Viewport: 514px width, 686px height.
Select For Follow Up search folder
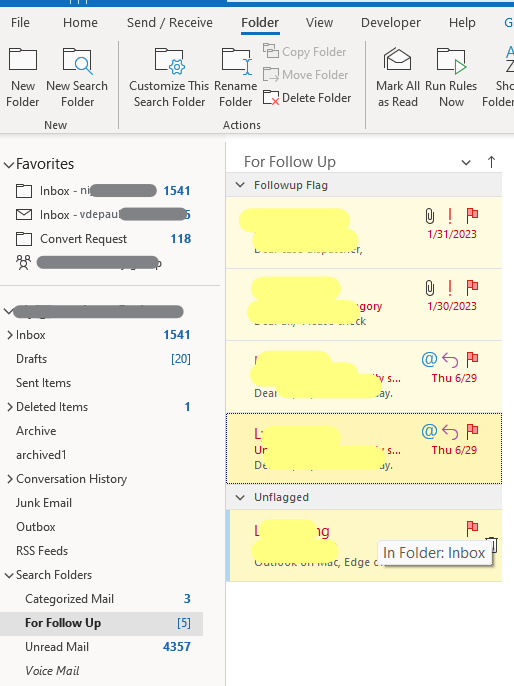click(101, 623)
